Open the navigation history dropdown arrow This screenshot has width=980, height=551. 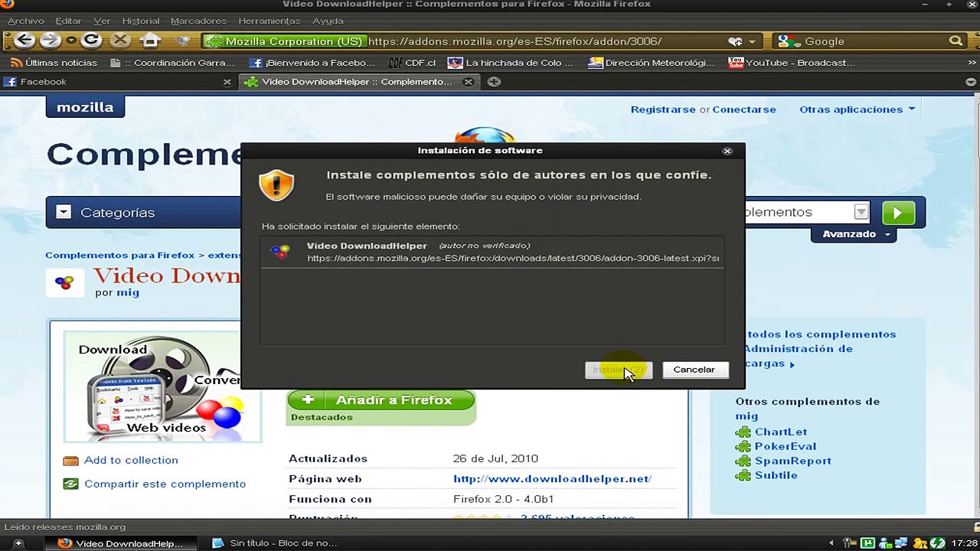70,41
